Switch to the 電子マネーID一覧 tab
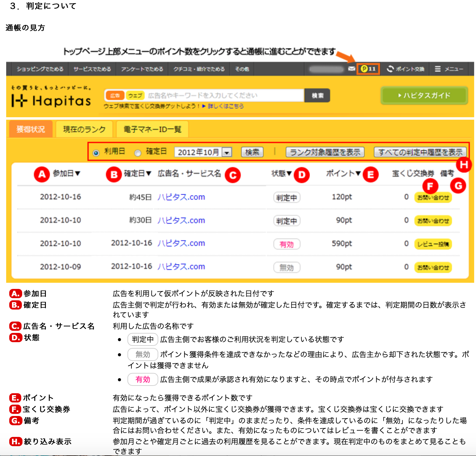Image resolution: width=476 pixels, height=456 pixels. coord(152,129)
